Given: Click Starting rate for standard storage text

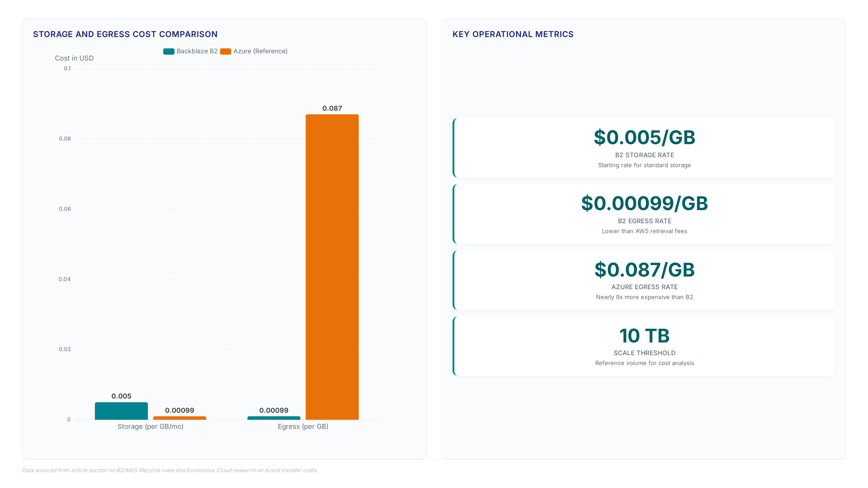Looking at the screenshot, I should click(644, 165).
